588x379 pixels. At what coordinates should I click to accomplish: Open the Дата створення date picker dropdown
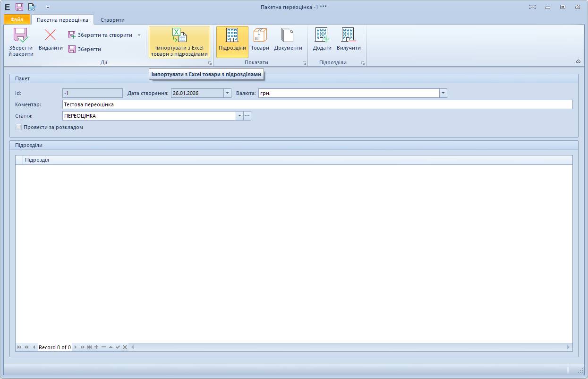coord(227,93)
